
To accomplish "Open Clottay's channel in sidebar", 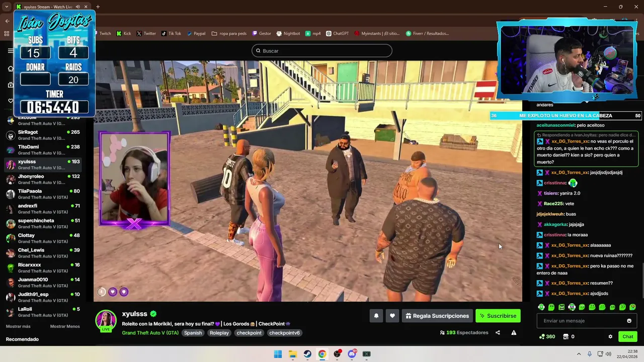I will [x=43, y=238].
